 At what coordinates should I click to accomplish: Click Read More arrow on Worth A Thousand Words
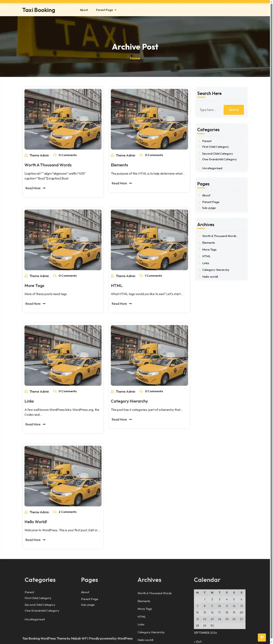click(x=44, y=188)
